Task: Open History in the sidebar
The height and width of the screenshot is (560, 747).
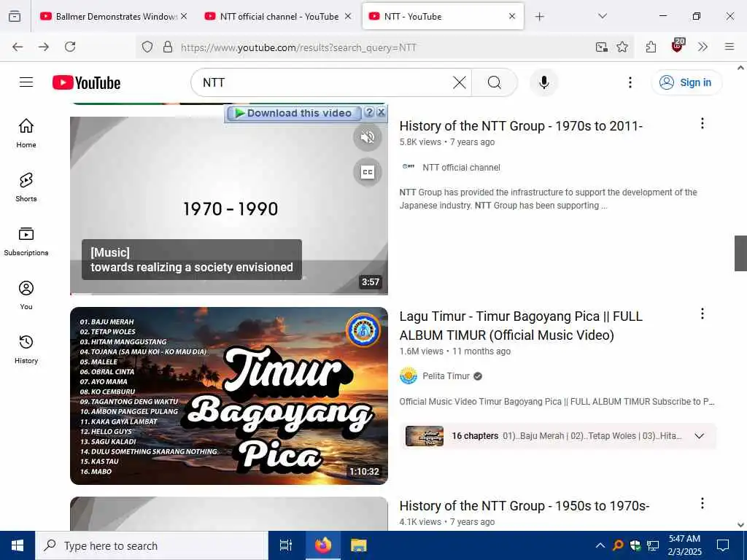Action: click(x=26, y=349)
